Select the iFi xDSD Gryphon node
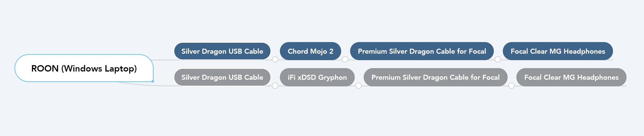The width and height of the screenshot is (644, 136). pos(317,77)
